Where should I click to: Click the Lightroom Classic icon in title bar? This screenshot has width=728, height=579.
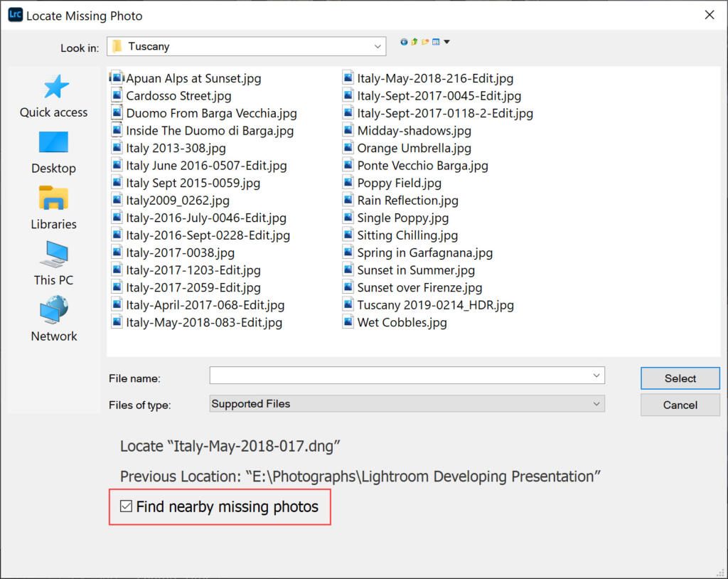pos(14,14)
